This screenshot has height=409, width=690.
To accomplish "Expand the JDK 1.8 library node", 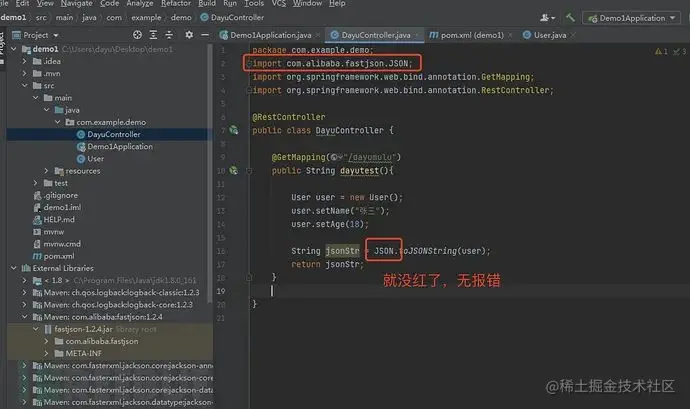I will tap(25, 280).
